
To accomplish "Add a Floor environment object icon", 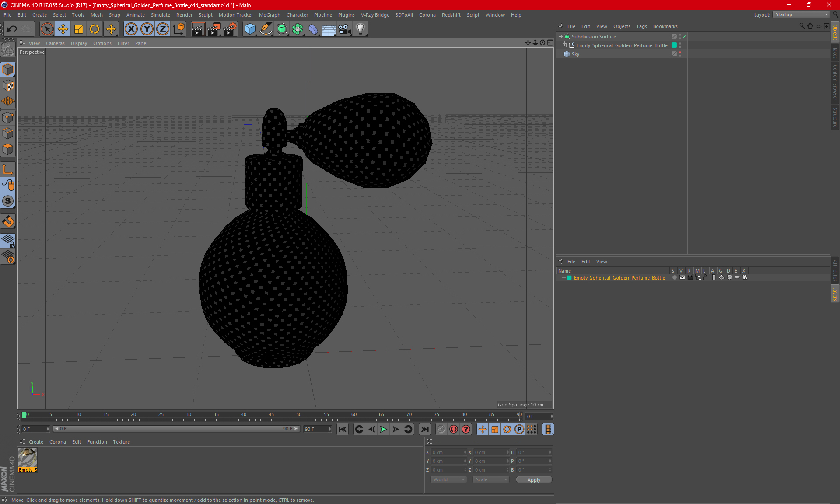I will point(329,29).
